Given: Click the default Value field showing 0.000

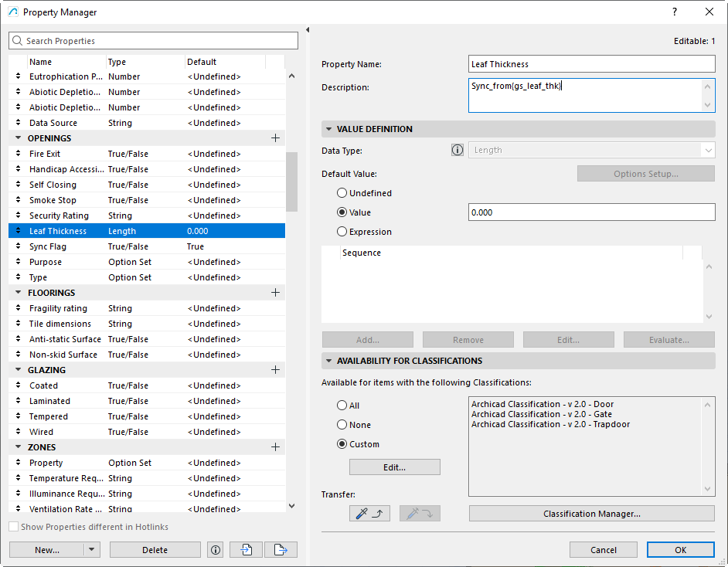Looking at the screenshot, I should pyautogui.click(x=591, y=212).
